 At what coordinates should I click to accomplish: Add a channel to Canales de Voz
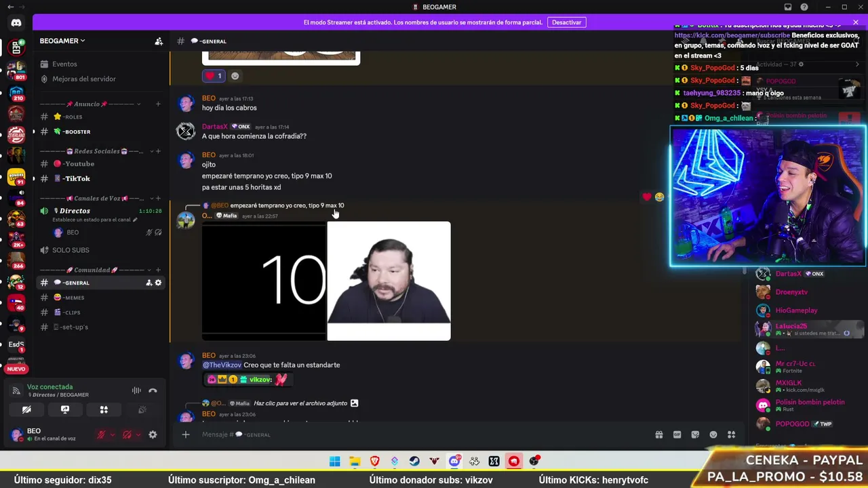158,199
